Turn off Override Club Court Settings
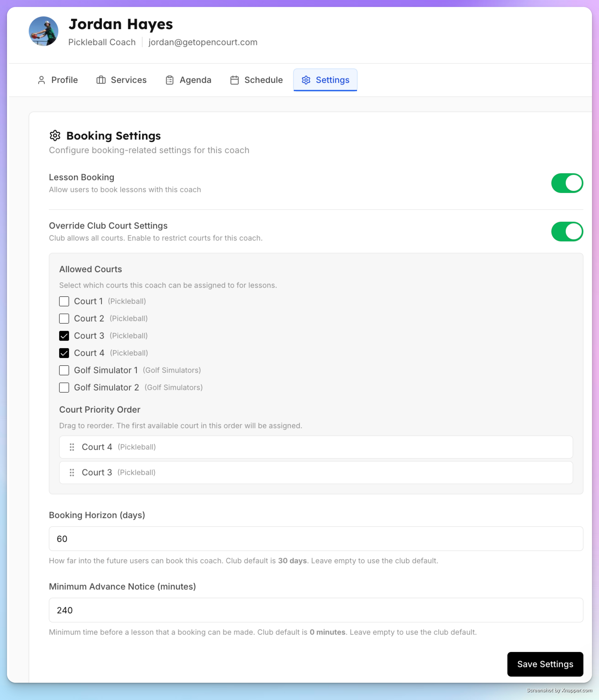599x700 pixels. coord(567,231)
